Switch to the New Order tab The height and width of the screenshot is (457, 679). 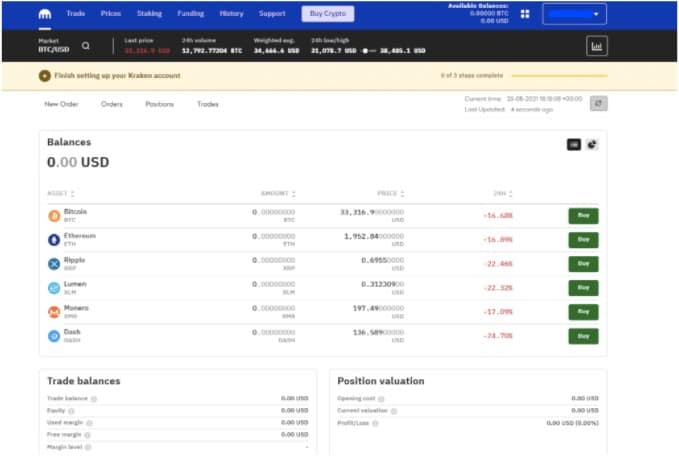click(x=61, y=104)
